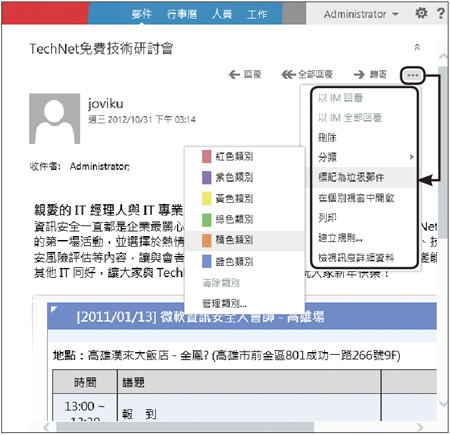450x435 pixels.
Task: Switch to the 人員 tab
Action: coord(222,14)
